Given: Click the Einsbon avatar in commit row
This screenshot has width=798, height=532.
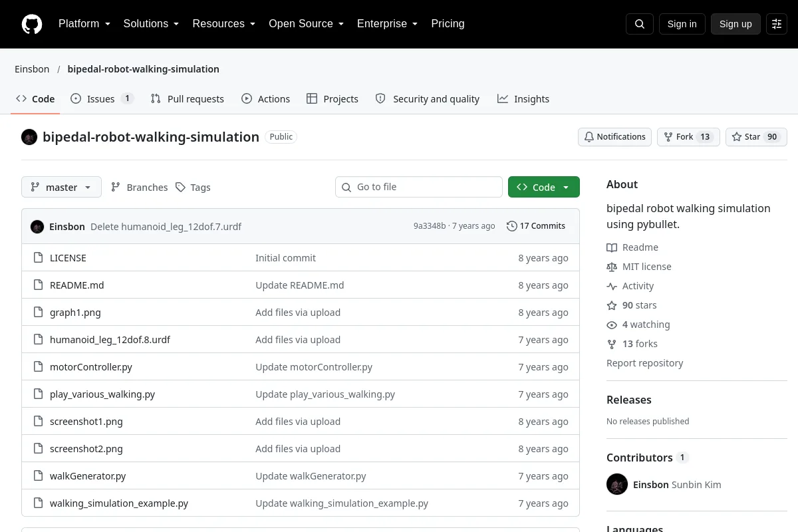Looking at the screenshot, I should (37, 227).
